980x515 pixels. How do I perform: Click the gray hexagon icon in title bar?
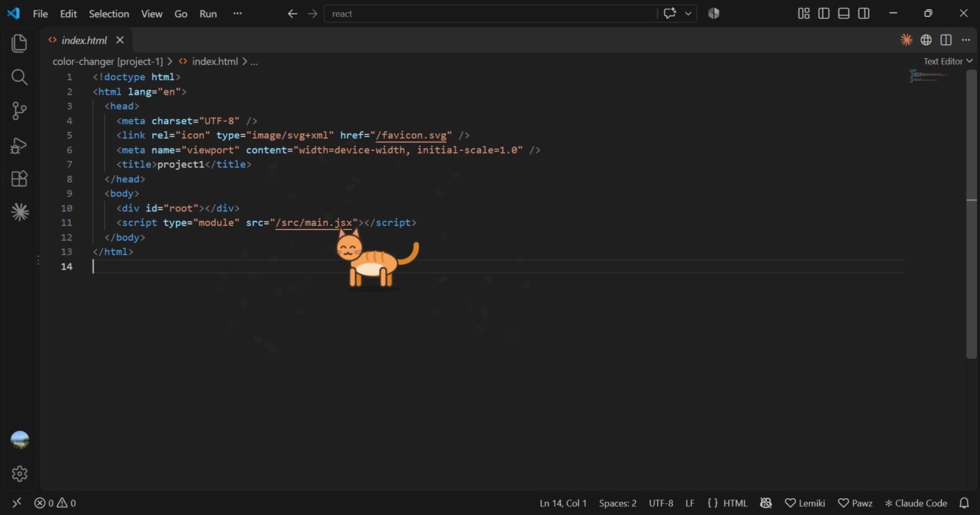point(714,13)
